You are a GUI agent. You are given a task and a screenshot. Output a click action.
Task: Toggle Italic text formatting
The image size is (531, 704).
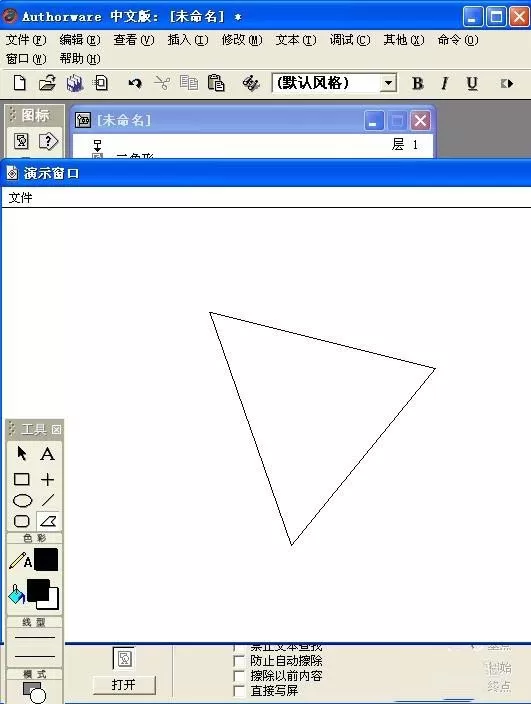click(444, 83)
